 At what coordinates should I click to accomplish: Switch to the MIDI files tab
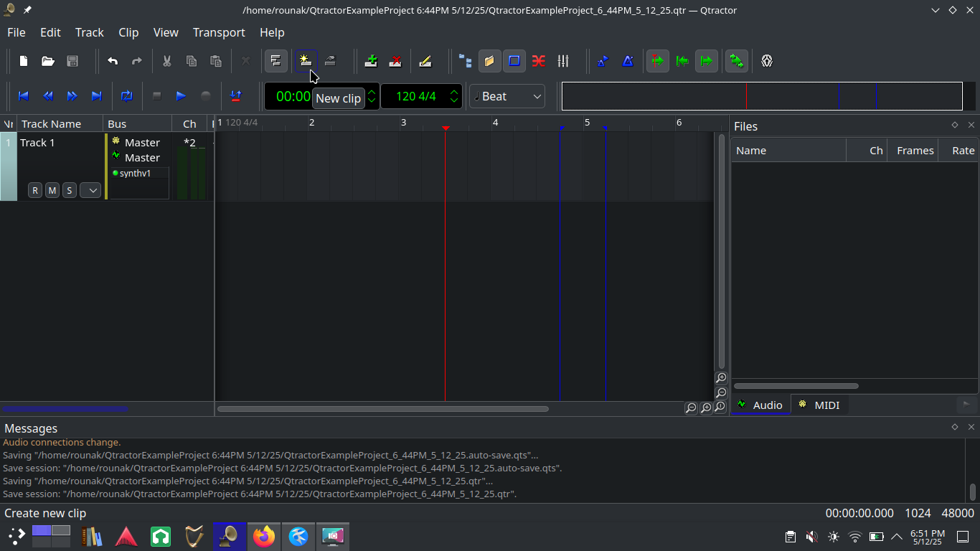coord(819,405)
